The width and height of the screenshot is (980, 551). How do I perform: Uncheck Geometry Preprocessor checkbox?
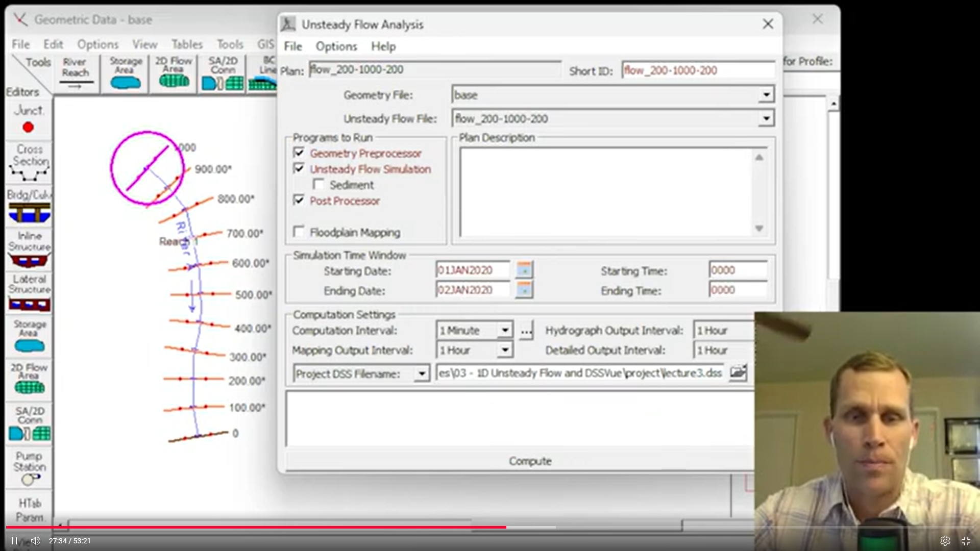click(x=299, y=153)
